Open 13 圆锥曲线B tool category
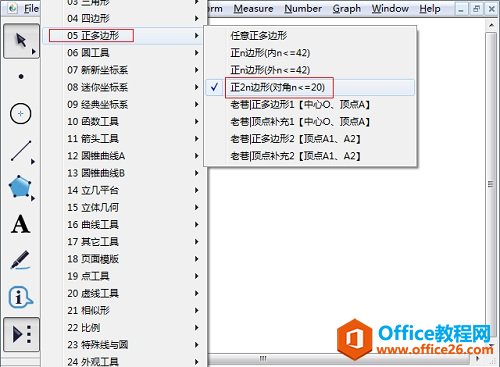Screen dimensions: 500x367 coord(124,173)
